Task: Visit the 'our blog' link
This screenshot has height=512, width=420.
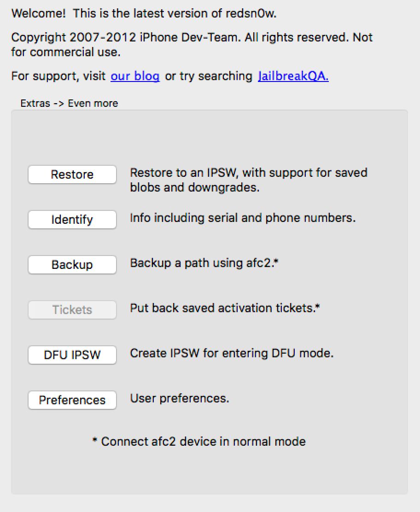Action: pyautogui.click(x=135, y=76)
